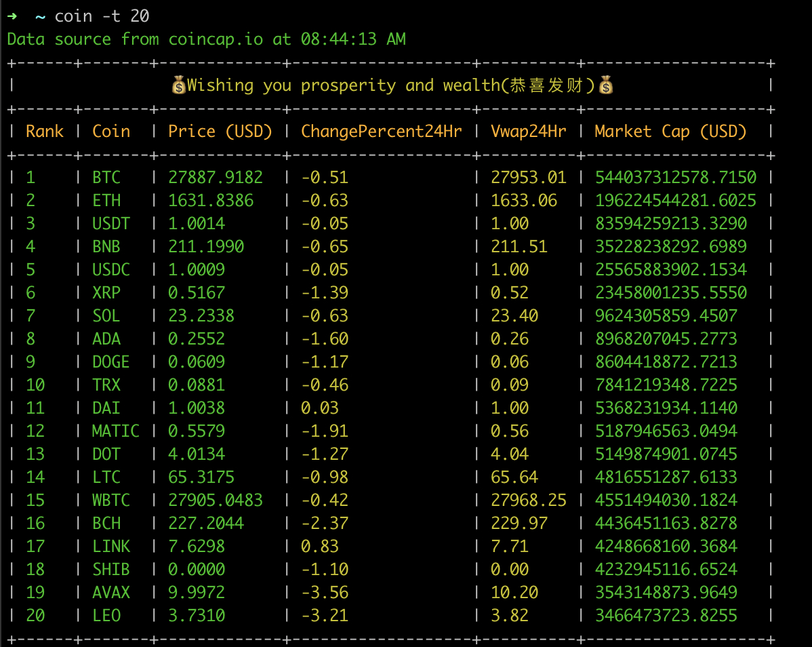This screenshot has width=812, height=647.
Task: Click TRX price 0.0881
Action: tap(197, 385)
